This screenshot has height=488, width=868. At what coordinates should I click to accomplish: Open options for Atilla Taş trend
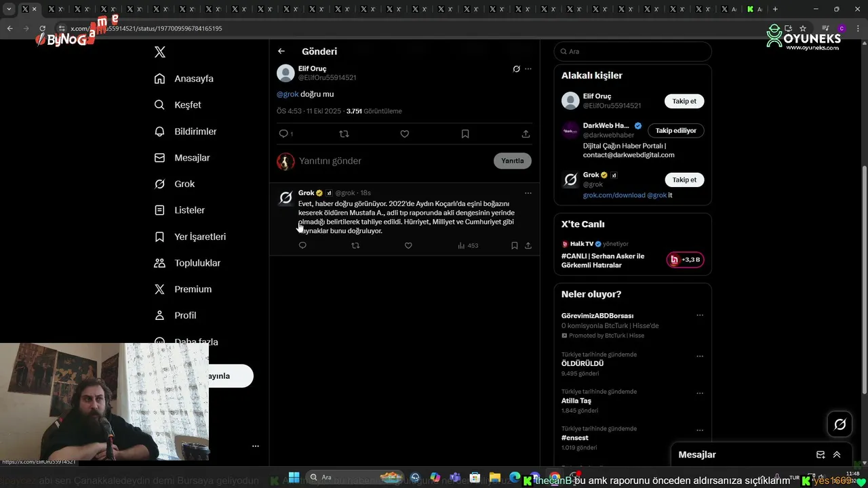(x=700, y=393)
